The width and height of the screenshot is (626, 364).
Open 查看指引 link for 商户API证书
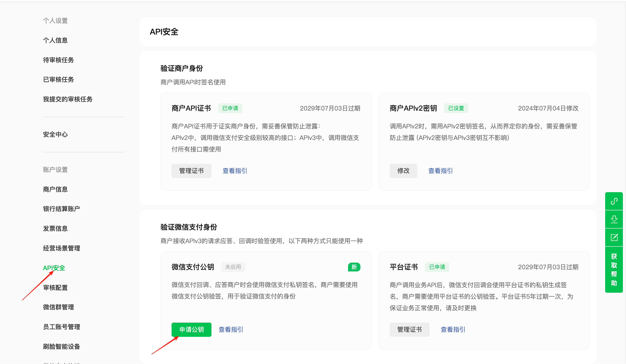(x=235, y=171)
